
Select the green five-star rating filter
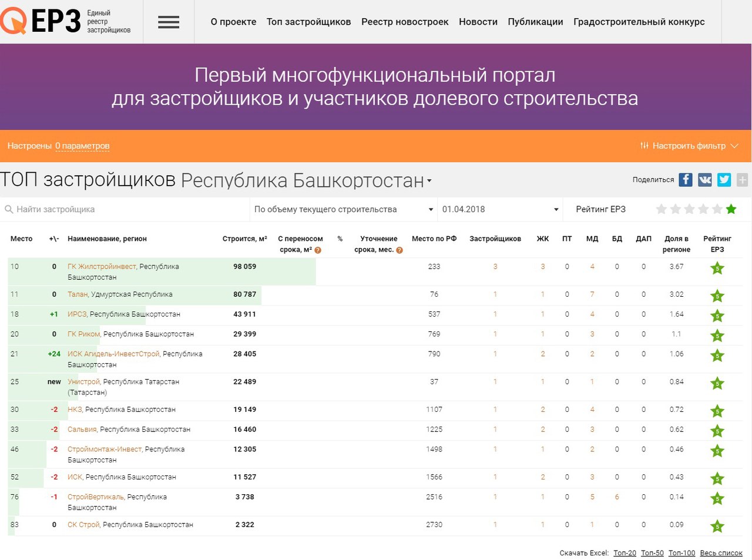tap(731, 209)
